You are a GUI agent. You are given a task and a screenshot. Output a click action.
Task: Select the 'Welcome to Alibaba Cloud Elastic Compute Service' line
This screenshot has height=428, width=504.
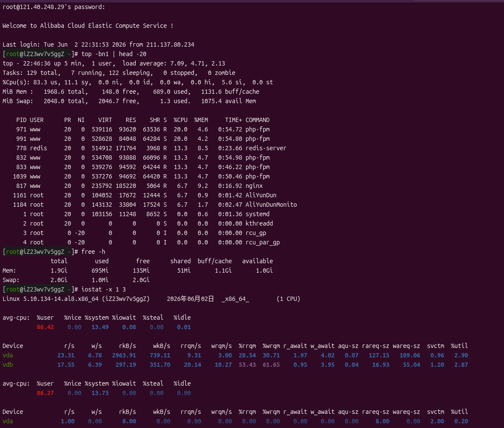pos(88,26)
